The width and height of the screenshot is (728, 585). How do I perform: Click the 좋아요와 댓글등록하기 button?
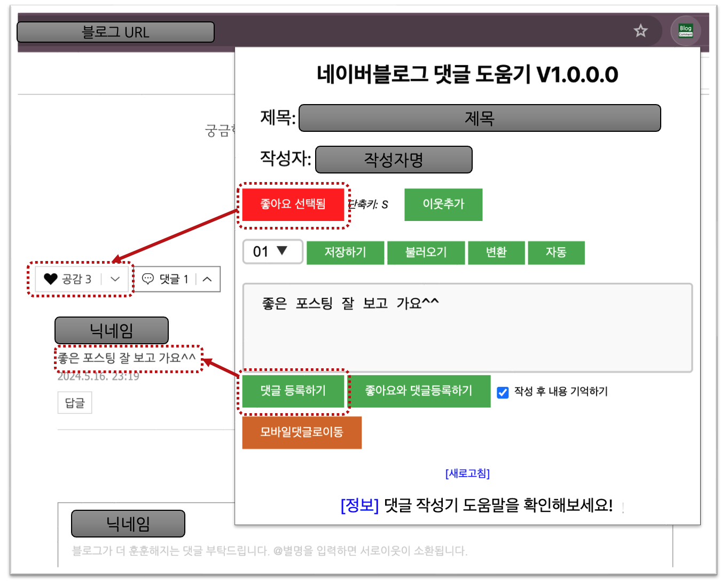point(419,391)
